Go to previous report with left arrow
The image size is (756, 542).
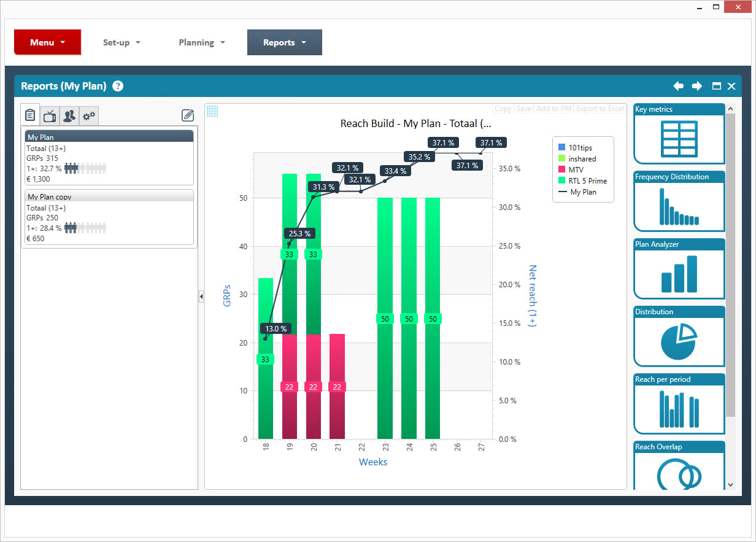[x=678, y=86]
